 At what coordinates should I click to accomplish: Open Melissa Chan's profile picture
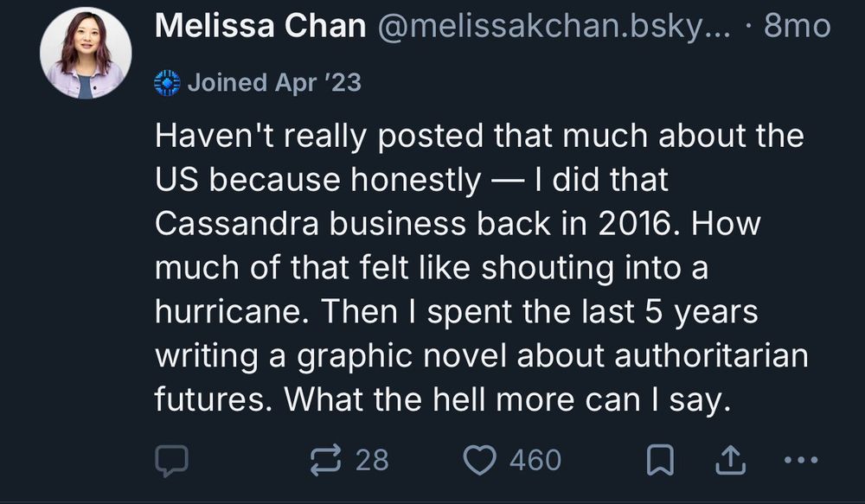86,53
